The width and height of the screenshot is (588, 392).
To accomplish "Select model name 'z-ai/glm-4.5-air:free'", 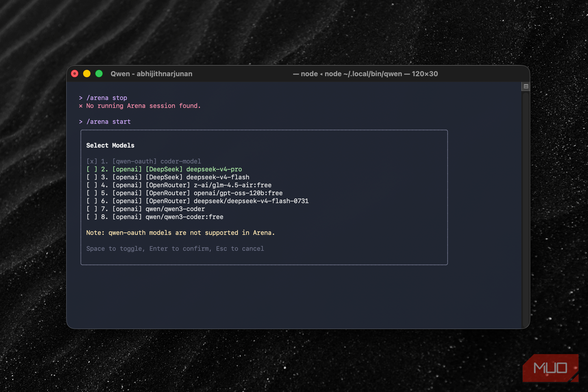I will pyautogui.click(x=233, y=185).
